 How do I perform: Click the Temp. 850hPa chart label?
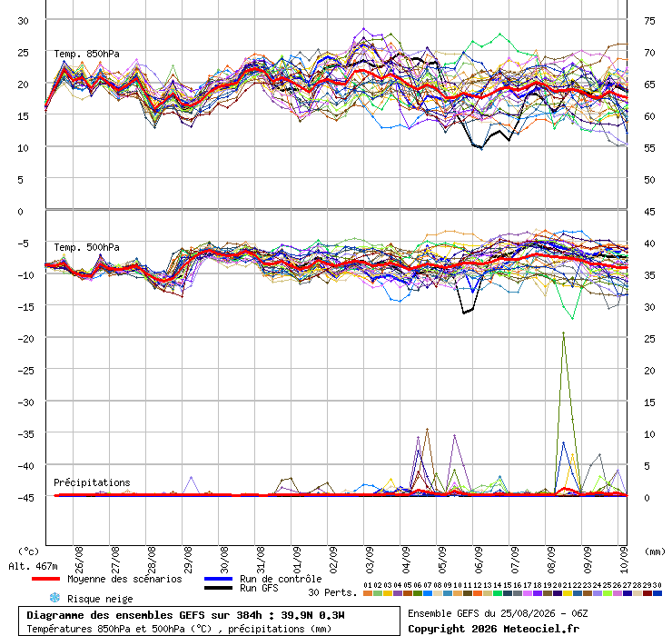[x=86, y=54]
